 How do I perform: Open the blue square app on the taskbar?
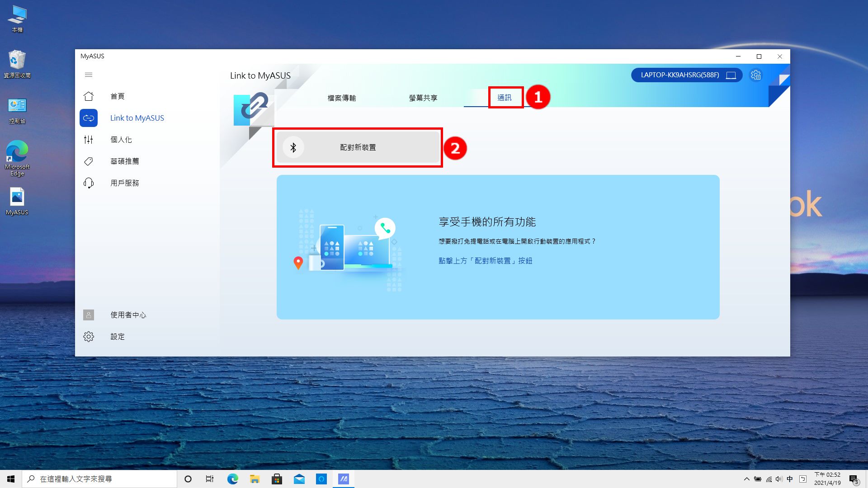[321, 479]
